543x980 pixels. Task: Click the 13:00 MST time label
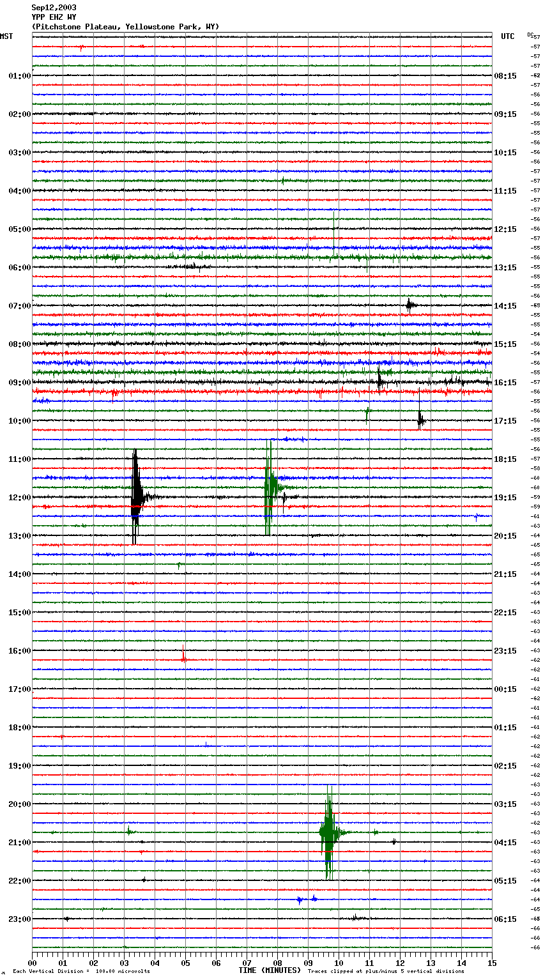click(x=20, y=536)
